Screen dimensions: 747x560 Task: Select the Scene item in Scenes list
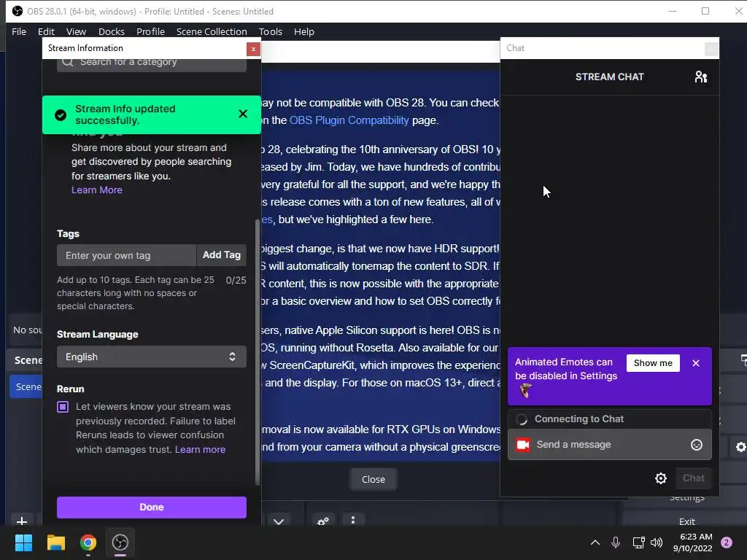26,386
